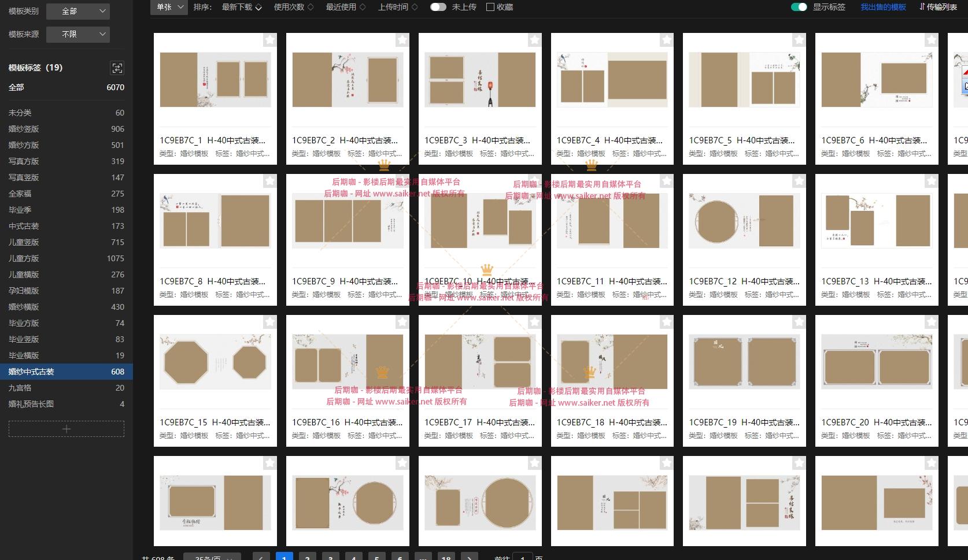Click the 前往 page number input

click(x=522, y=557)
